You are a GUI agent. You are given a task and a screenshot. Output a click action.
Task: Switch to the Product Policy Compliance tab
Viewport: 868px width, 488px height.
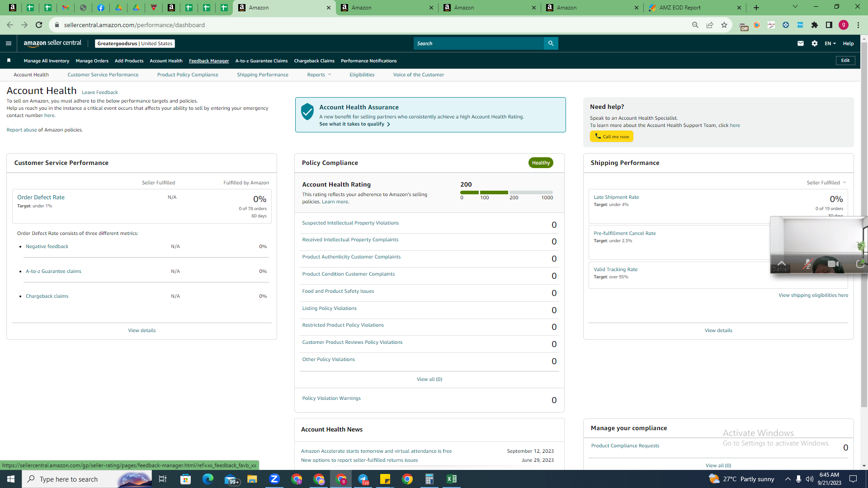click(x=188, y=75)
